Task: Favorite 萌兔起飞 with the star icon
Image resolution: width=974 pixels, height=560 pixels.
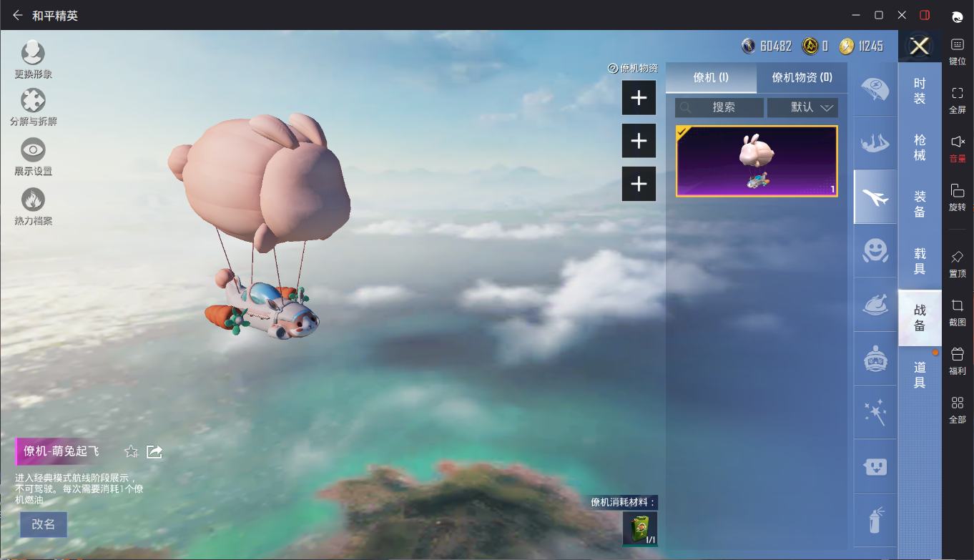Action: [131, 451]
